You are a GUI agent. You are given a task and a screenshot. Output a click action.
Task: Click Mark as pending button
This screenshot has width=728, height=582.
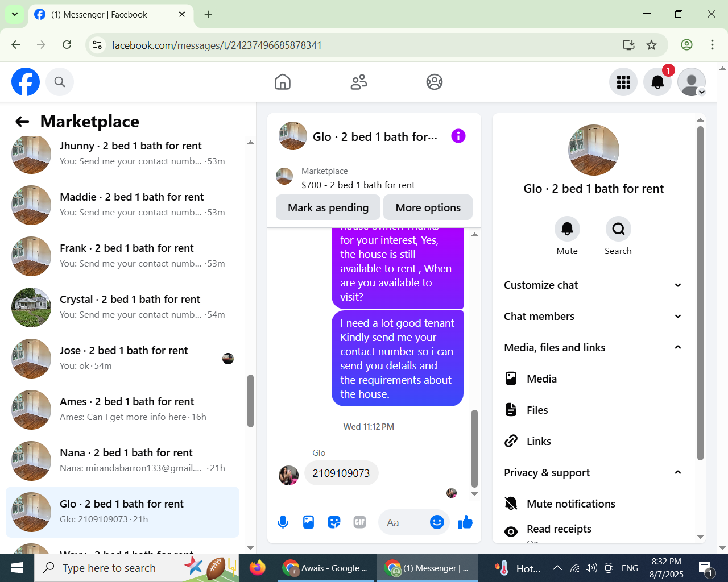328,207
